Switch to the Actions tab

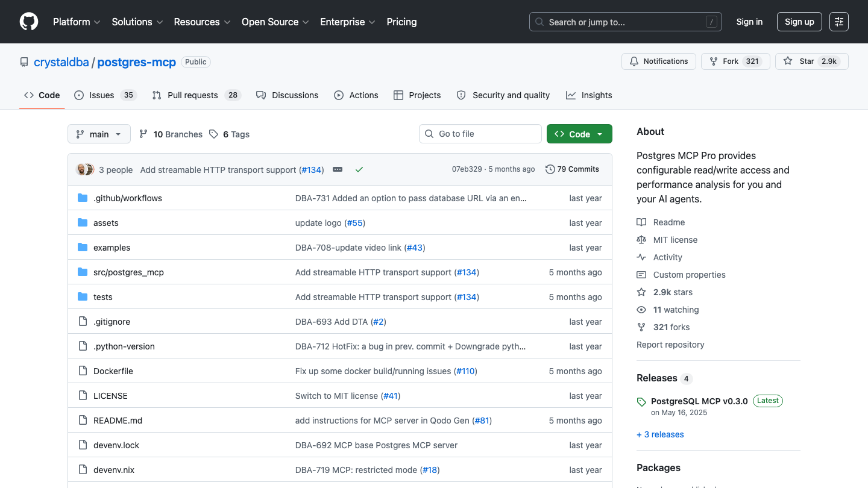(x=356, y=95)
